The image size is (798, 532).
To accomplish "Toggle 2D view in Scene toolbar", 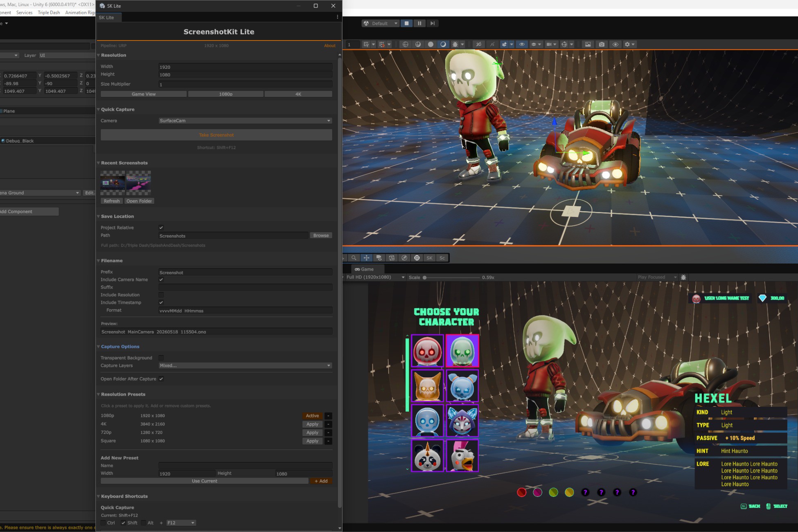I will click(x=478, y=44).
